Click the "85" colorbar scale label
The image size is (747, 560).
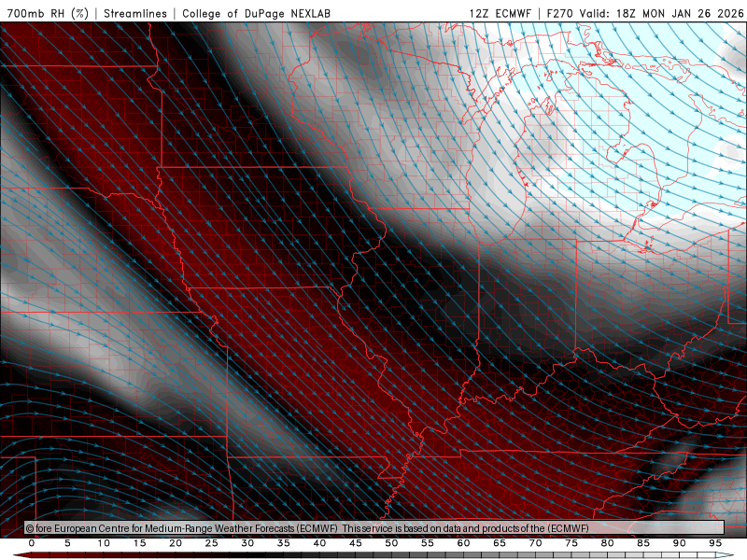pos(643,543)
